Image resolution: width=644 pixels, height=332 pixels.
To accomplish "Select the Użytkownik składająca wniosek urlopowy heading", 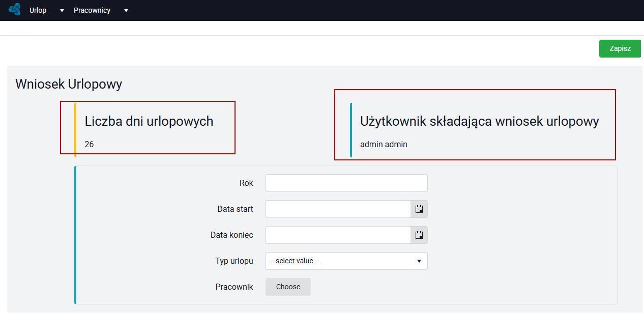I will pos(480,121).
